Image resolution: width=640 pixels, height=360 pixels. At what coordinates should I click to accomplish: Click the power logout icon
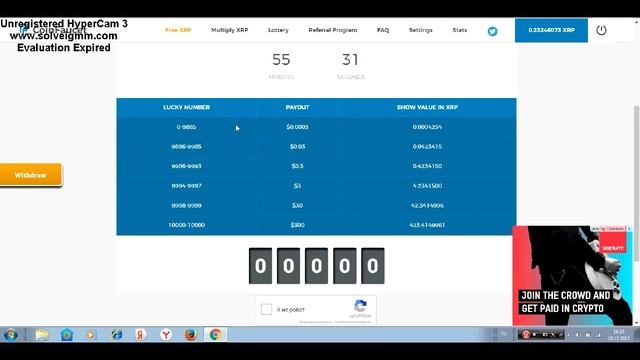(601, 30)
